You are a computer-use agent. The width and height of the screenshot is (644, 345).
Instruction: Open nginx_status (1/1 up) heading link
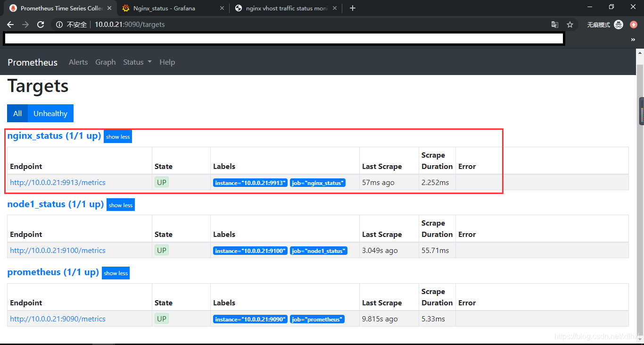[54, 136]
